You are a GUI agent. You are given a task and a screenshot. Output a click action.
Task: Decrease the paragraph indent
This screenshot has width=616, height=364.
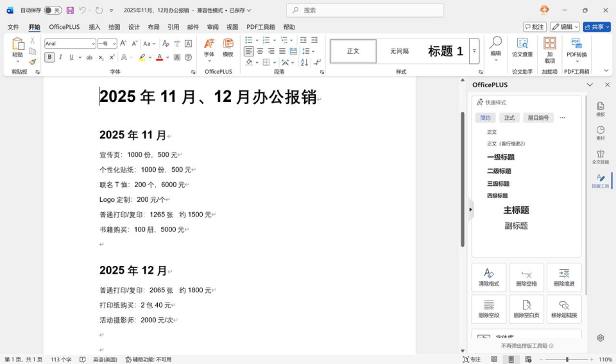[304, 40]
